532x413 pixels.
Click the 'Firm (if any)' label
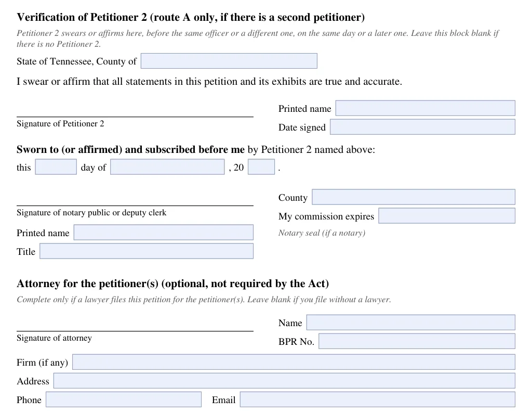coord(43,363)
